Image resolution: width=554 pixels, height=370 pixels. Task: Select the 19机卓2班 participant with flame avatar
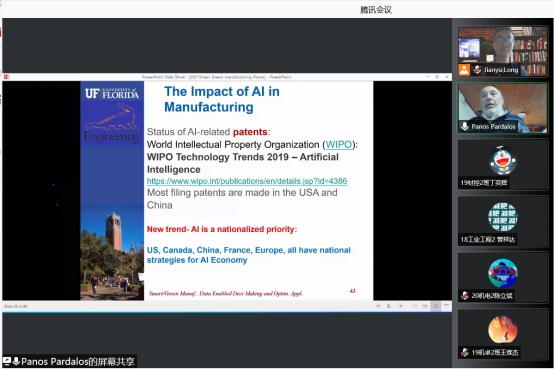point(502,334)
